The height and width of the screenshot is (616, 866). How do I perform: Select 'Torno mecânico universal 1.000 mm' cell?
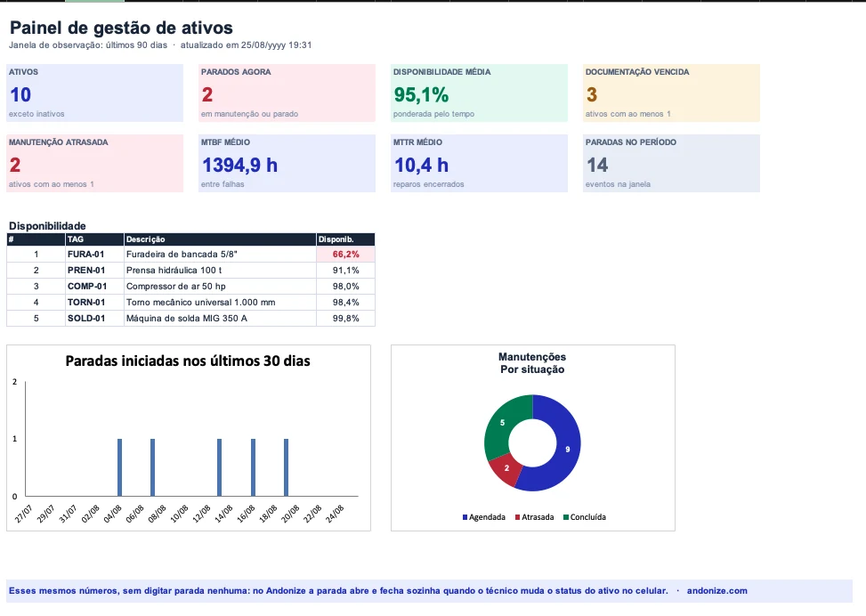pos(220,302)
